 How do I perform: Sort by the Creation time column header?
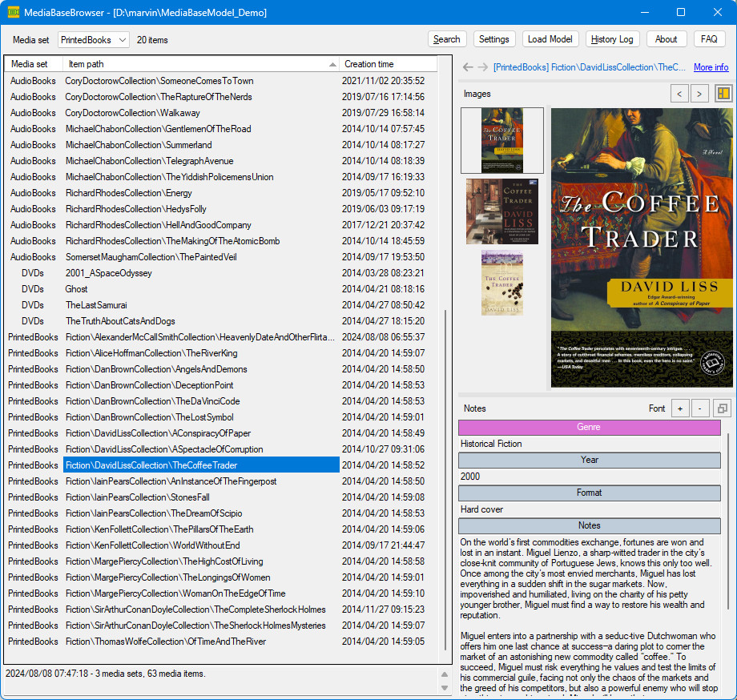pyautogui.click(x=389, y=64)
